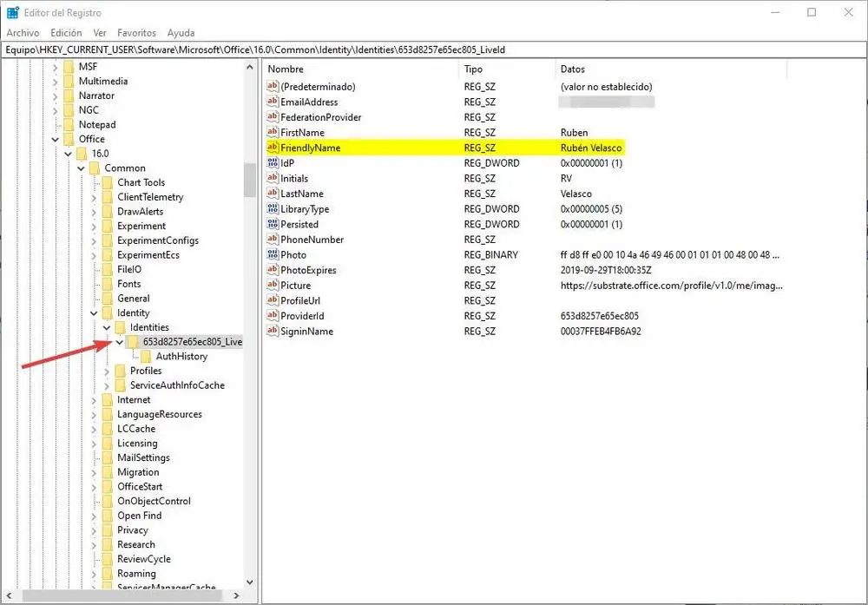Collapse the 16.0 tree node

(x=68, y=154)
